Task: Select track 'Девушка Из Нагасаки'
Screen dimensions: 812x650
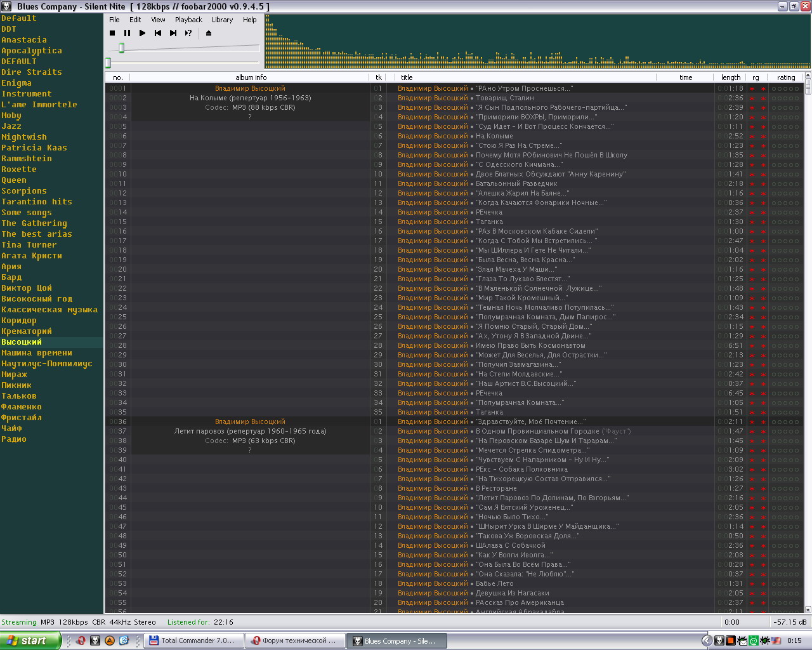Action: pyautogui.click(x=513, y=594)
